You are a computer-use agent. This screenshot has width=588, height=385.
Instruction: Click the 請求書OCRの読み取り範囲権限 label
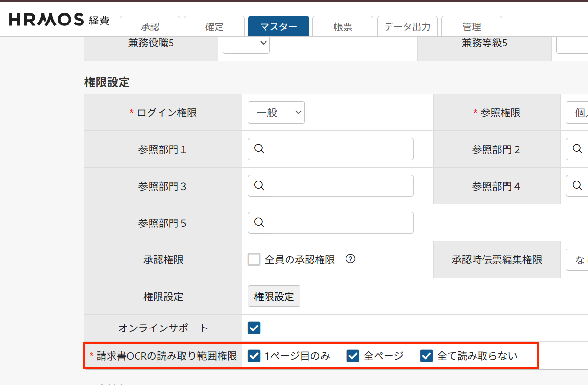click(167, 356)
